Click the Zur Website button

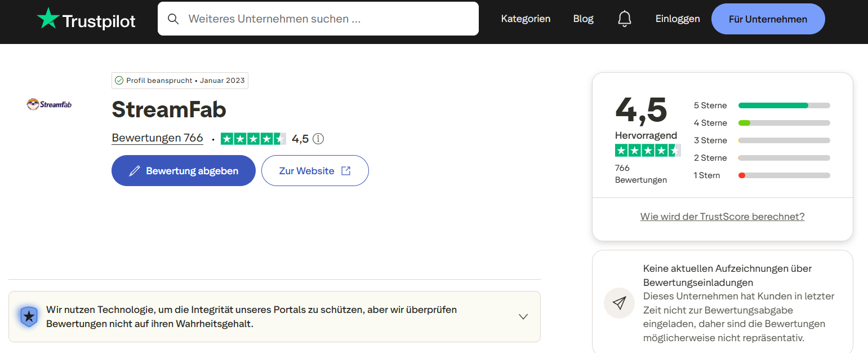(315, 170)
